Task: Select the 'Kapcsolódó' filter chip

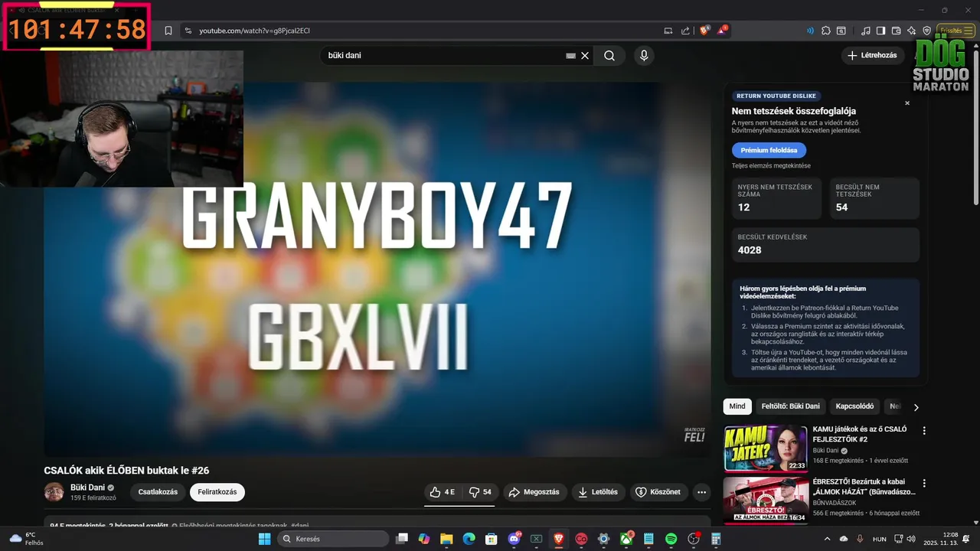Action: click(x=854, y=406)
